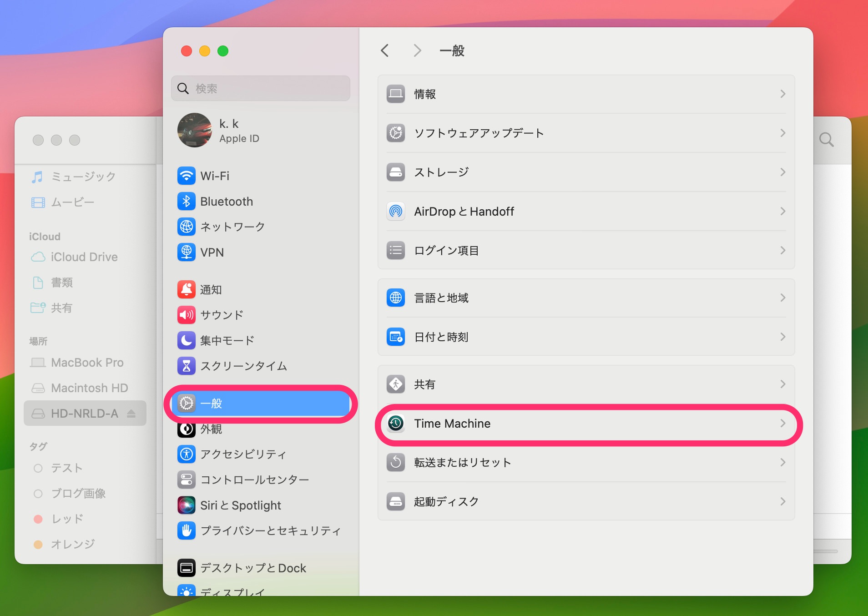Click the ログイン項目 list icon

click(x=396, y=250)
